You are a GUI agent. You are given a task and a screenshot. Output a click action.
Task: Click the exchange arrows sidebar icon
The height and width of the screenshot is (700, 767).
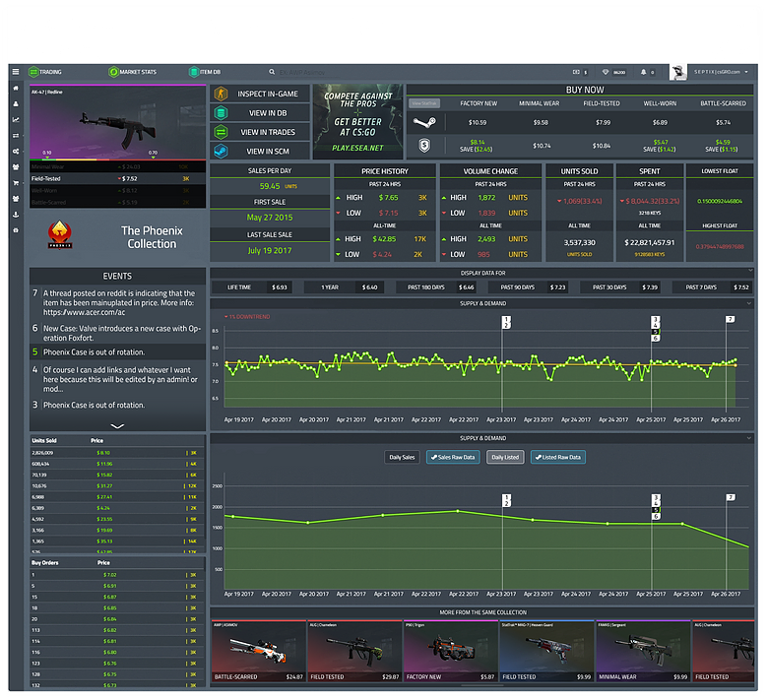click(x=16, y=136)
